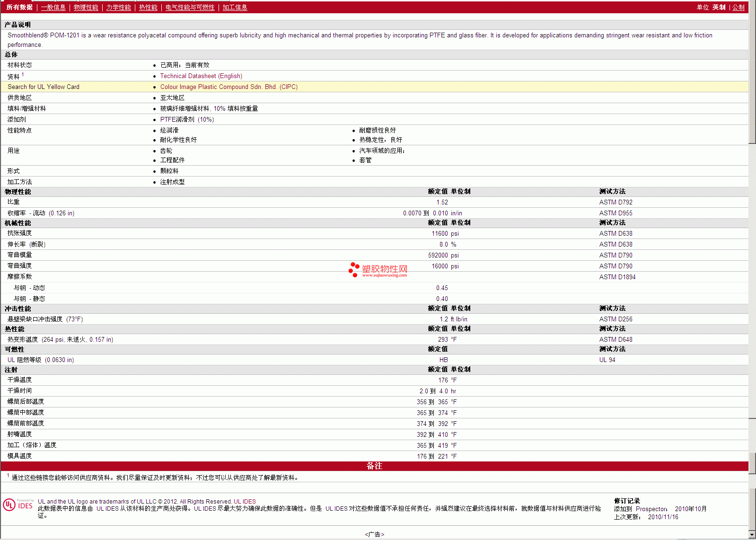The width and height of the screenshot is (756, 540).
Task: Jump to 电气性能与可燃性 section
Action: coord(190,8)
